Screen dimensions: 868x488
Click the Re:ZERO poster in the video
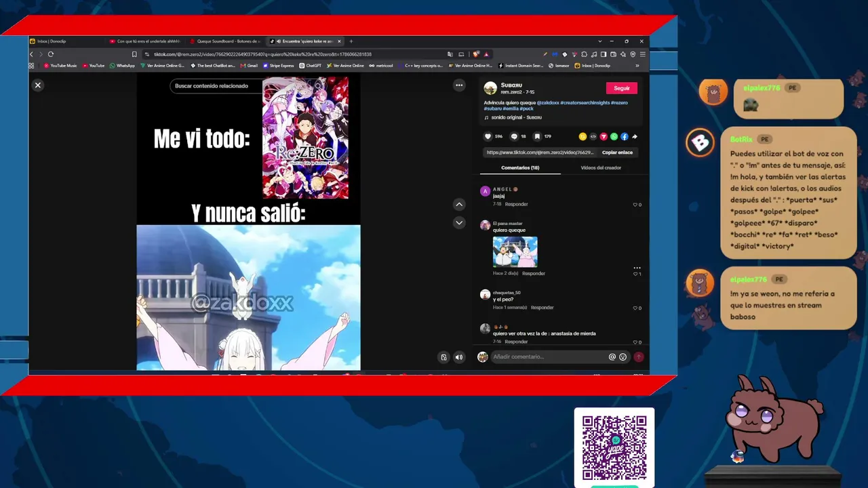(x=305, y=138)
